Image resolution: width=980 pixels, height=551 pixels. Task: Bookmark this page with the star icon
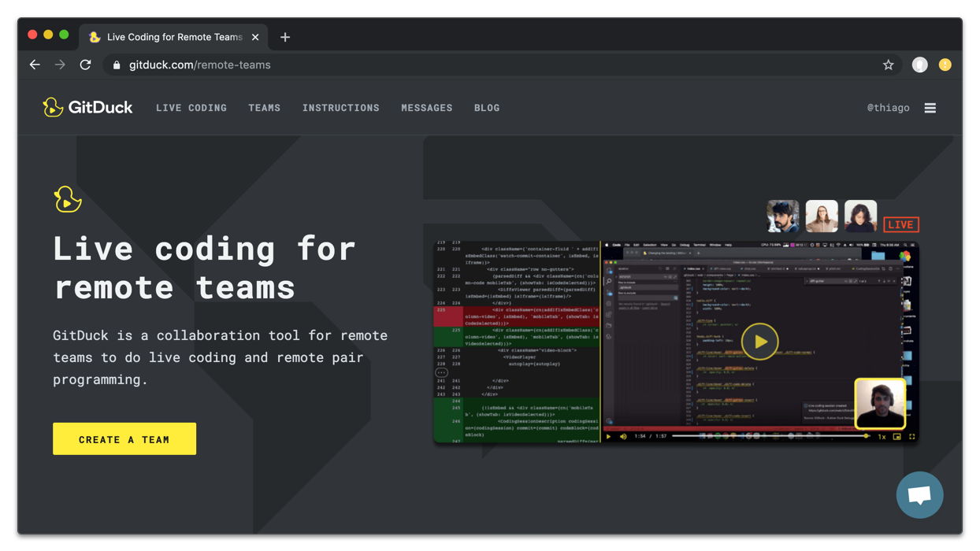tap(888, 65)
